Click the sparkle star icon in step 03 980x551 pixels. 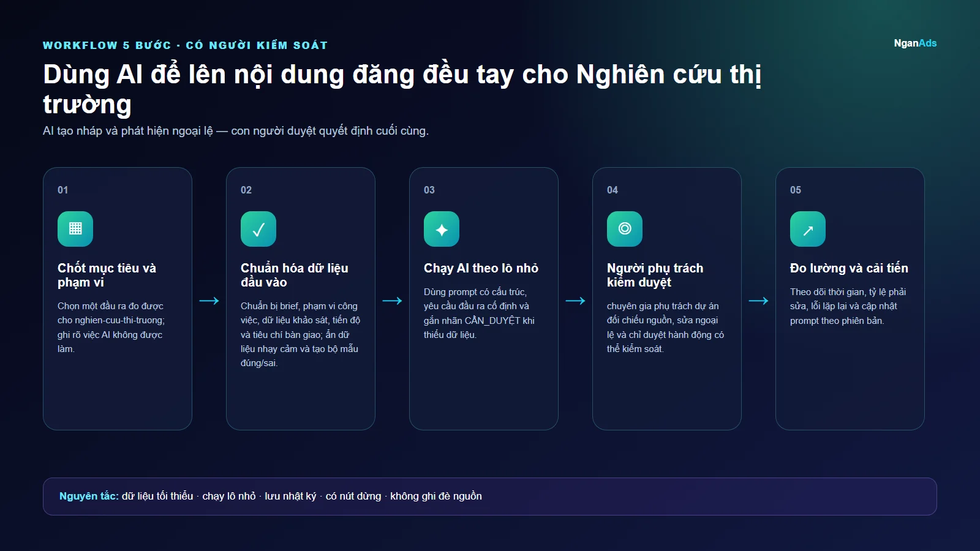click(442, 229)
